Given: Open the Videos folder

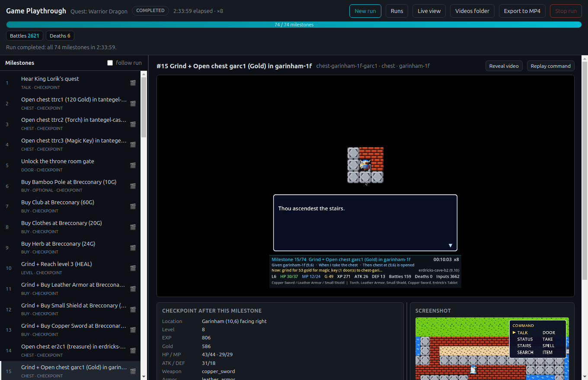Looking at the screenshot, I should pos(473,11).
